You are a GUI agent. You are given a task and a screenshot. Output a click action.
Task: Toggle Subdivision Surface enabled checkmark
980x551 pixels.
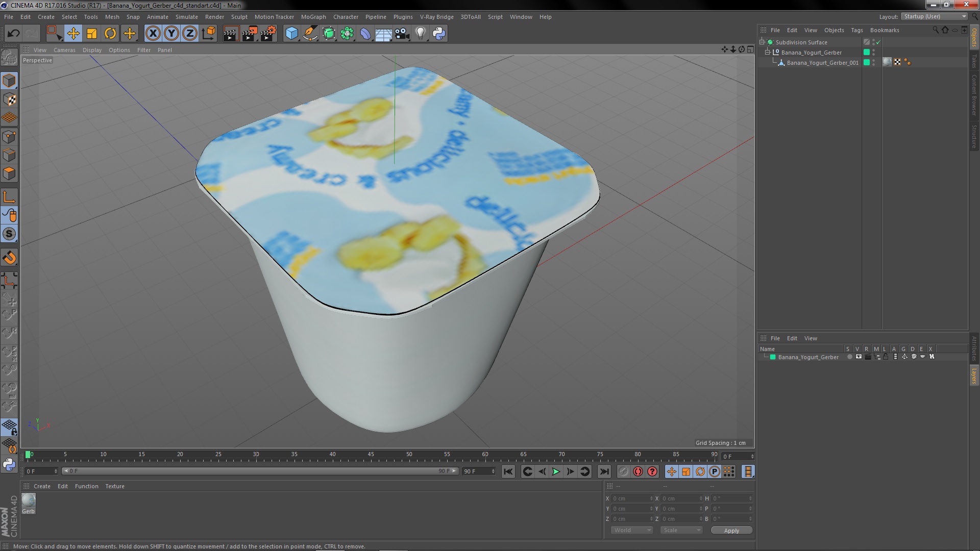coord(878,42)
